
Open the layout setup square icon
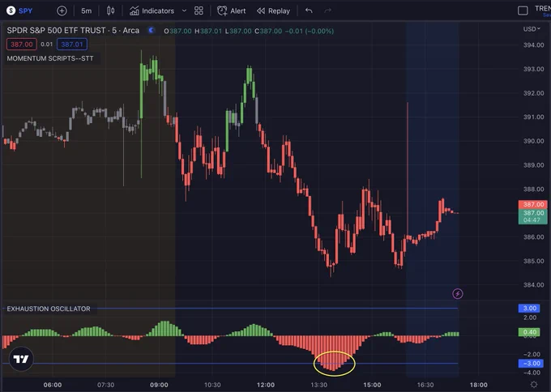[523, 11]
